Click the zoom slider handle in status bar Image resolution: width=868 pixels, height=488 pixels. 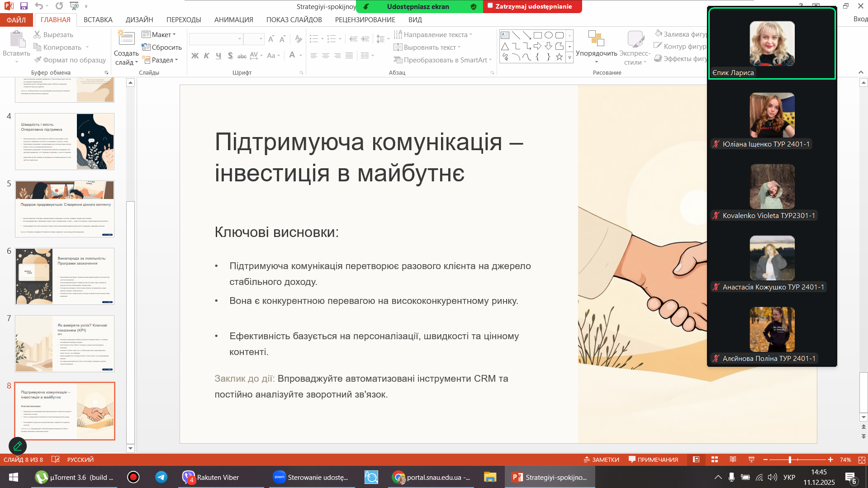pyautogui.click(x=790, y=460)
